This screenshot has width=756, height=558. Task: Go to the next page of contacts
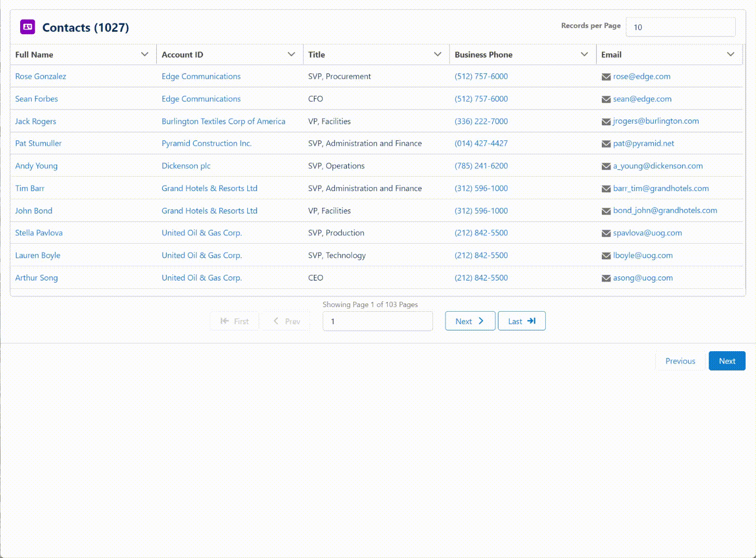coord(470,321)
